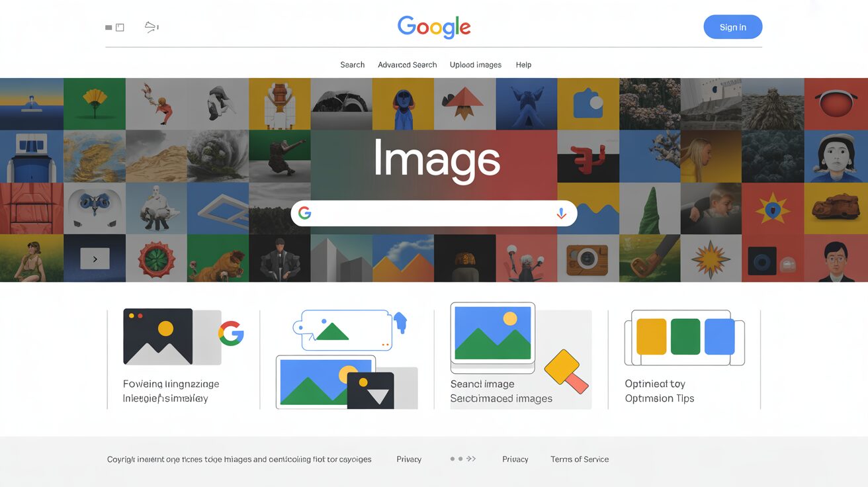The image size is (868, 487).
Task: Open the black camera lens on red thumbnail
Action: [773, 258]
